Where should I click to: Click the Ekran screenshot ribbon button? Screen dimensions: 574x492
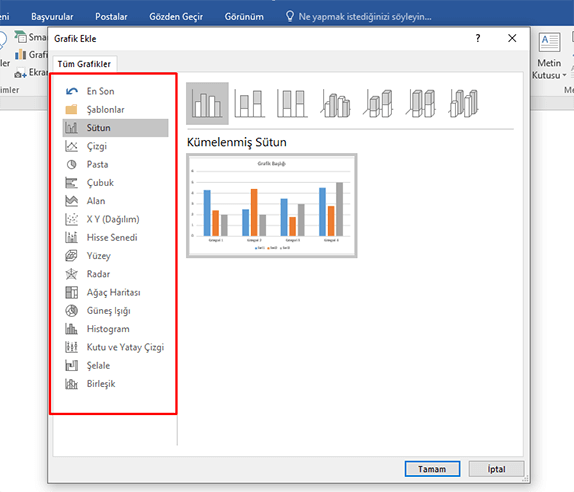[x=31, y=72]
